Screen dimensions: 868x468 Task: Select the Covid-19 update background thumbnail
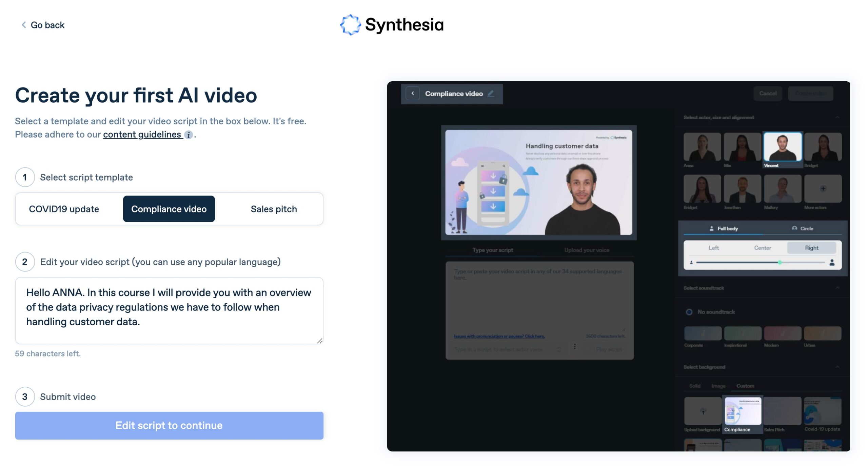822,411
